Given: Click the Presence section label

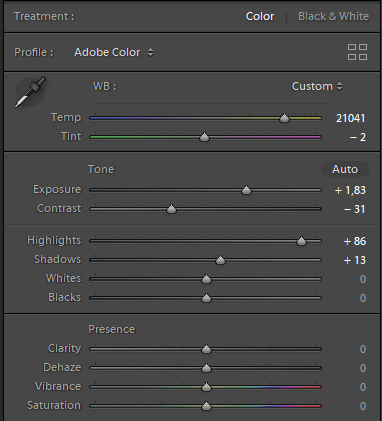Looking at the screenshot, I should click(112, 329).
